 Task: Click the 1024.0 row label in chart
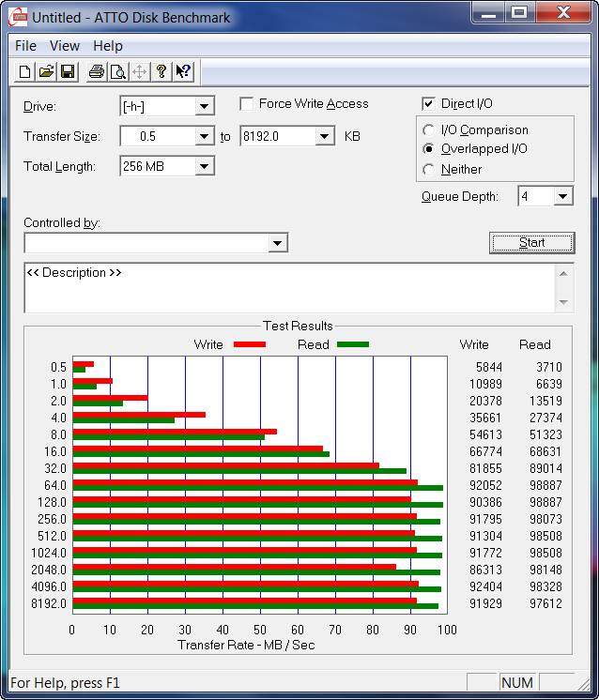49,553
